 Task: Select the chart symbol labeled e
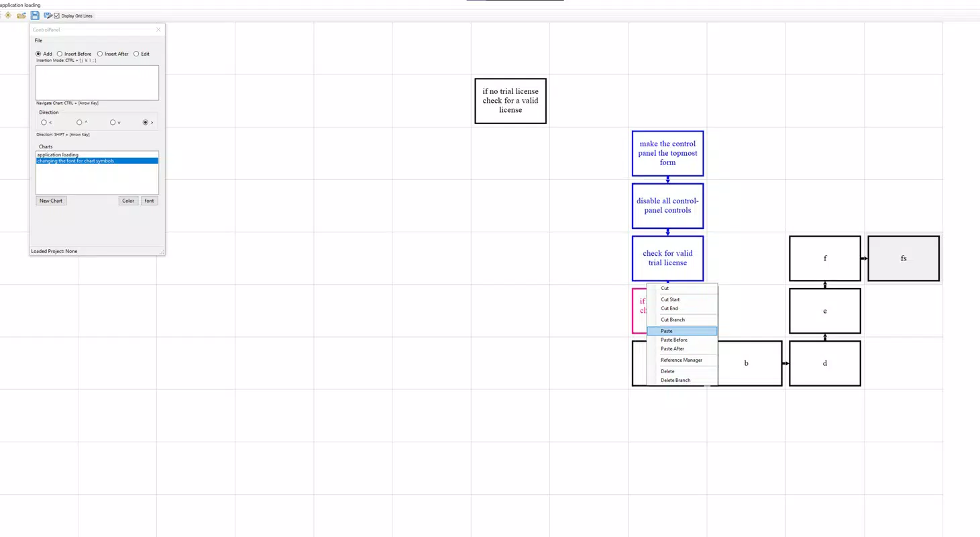825,311
